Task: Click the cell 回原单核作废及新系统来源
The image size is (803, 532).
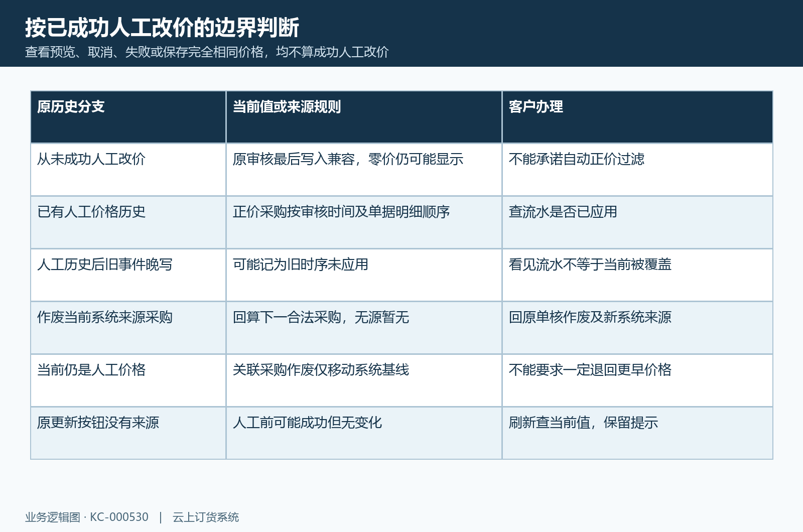Action: (637, 328)
